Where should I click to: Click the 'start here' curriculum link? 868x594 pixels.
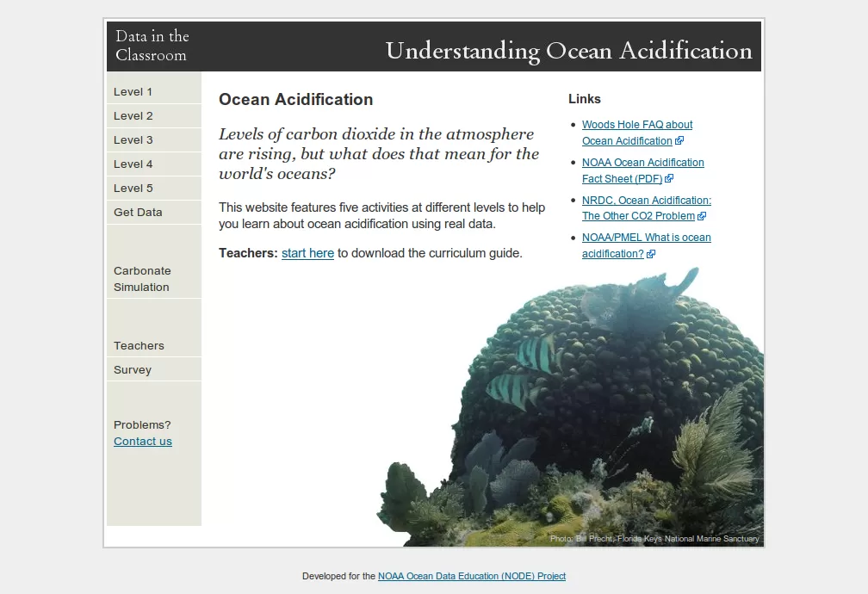pos(307,253)
